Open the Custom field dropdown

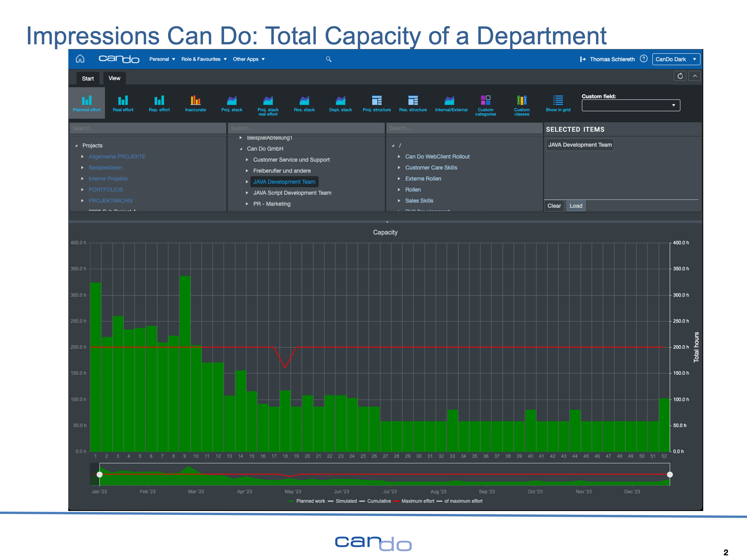tap(631, 105)
